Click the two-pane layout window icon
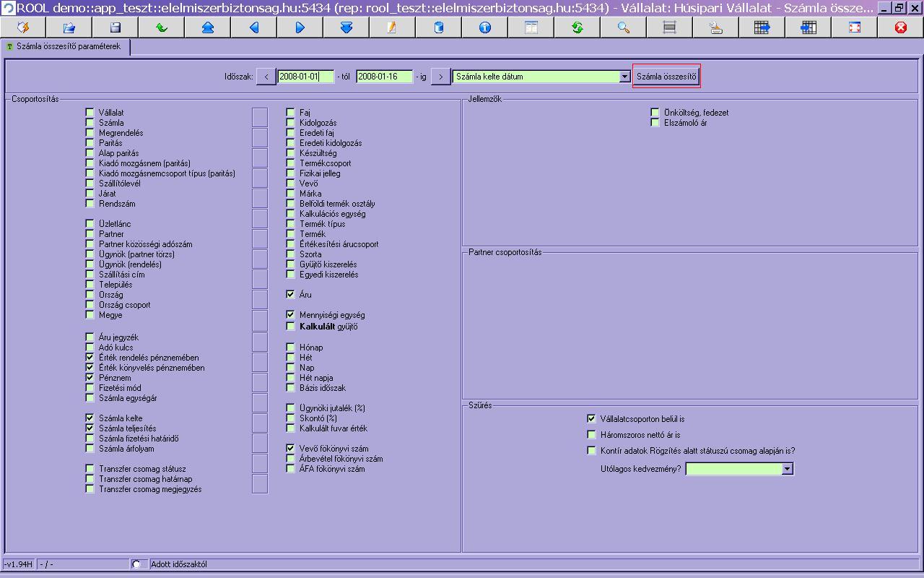 (x=531, y=27)
